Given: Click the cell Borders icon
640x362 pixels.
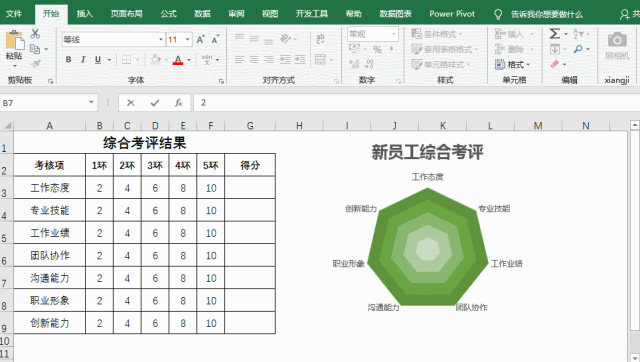Looking at the screenshot, I should (x=127, y=60).
